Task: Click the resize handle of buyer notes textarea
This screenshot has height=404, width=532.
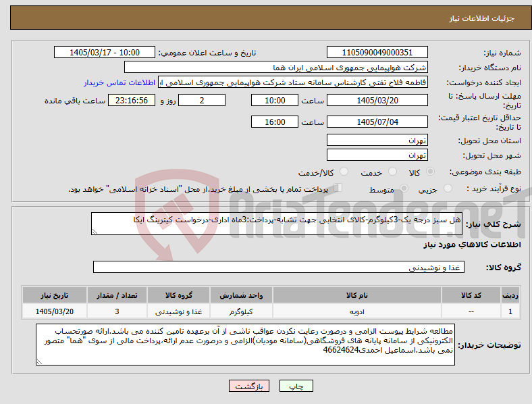Action: tap(39, 362)
